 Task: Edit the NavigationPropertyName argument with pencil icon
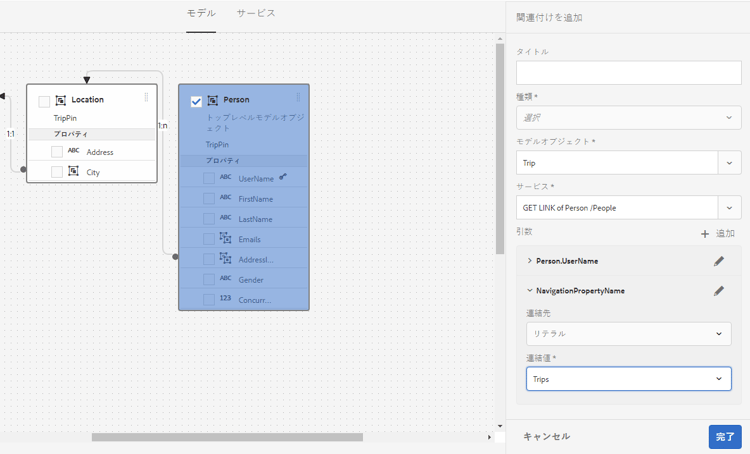click(718, 291)
